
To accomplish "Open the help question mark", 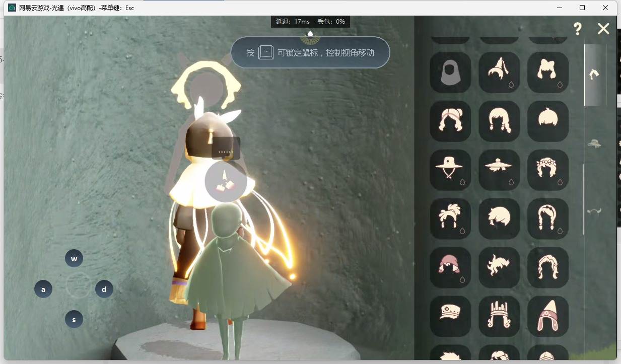I will [578, 29].
